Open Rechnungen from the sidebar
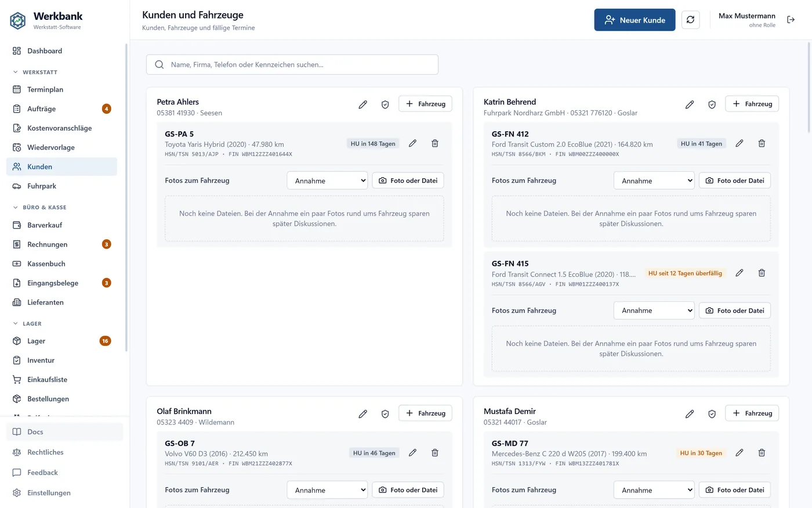The width and height of the screenshot is (812, 508). [61, 244]
